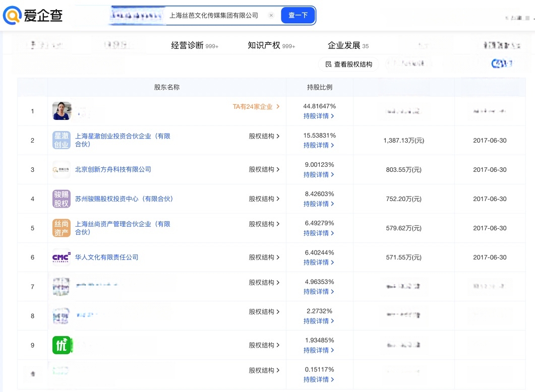The width and height of the screenshot is (535, 392).
Task: Open shareholder 1 profile photo
Action: coord(62,111)
